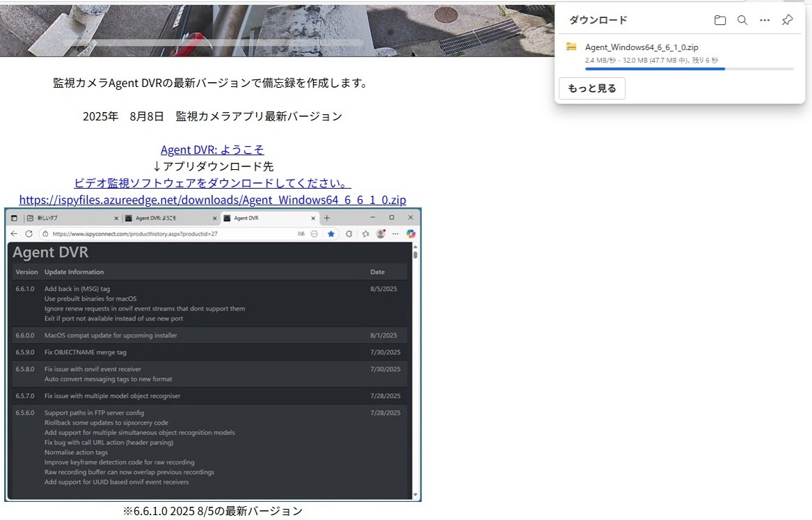Select version 6.6.0.0 in the table
812x520 pixels.
(25, 336)
